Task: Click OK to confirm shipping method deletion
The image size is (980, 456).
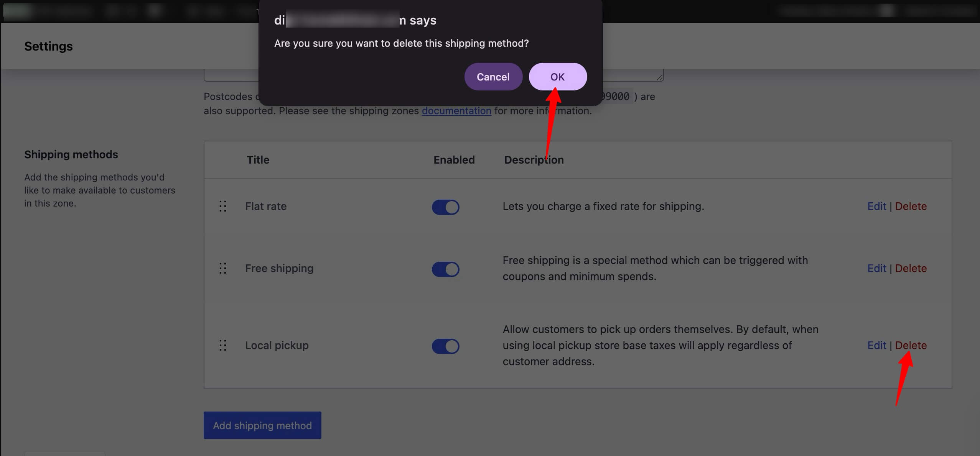Action: click(x=558, y=77)
